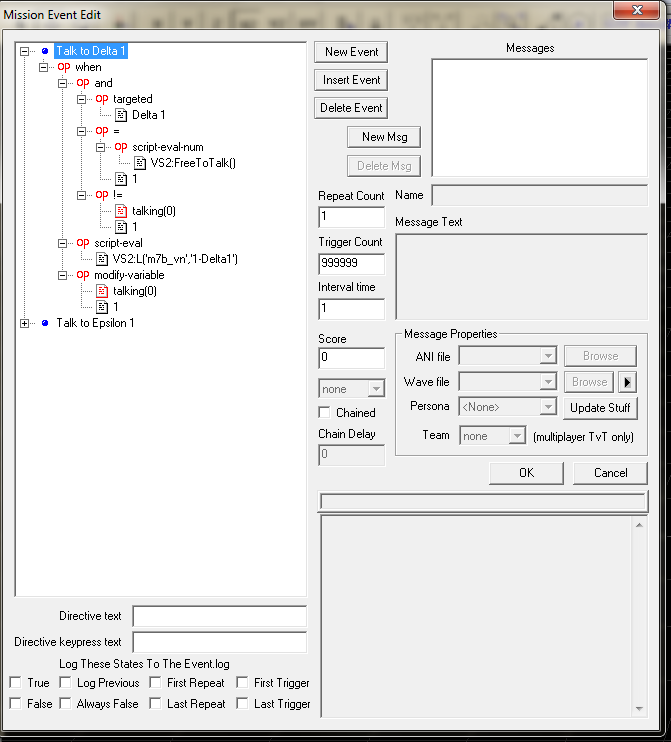Click the Score input field

tap(352, 358)
